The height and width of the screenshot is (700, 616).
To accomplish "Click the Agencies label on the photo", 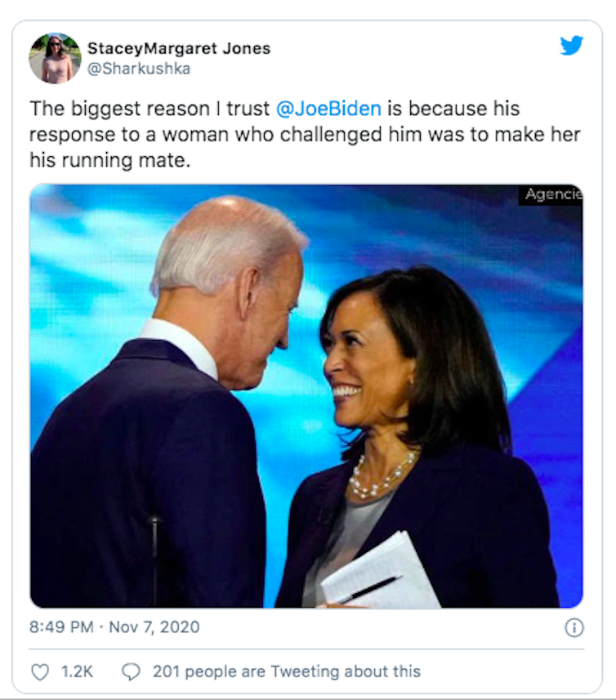I will point(552,194).
